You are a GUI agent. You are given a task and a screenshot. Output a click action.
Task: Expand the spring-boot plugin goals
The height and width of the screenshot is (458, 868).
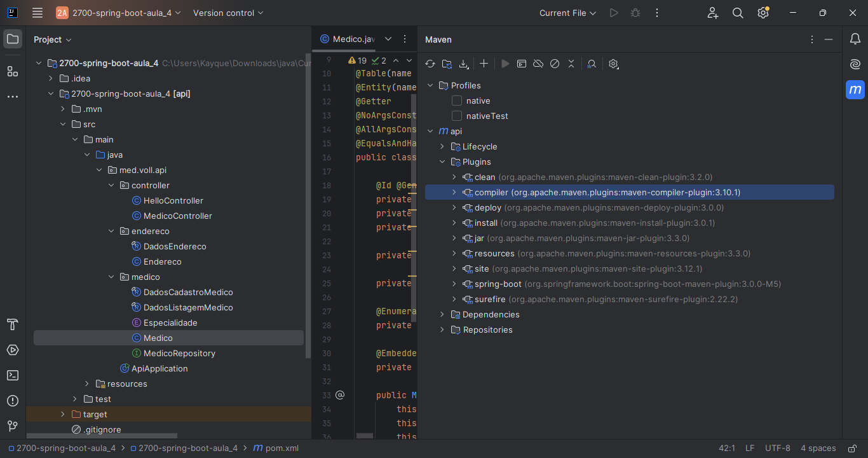(454, 284)
